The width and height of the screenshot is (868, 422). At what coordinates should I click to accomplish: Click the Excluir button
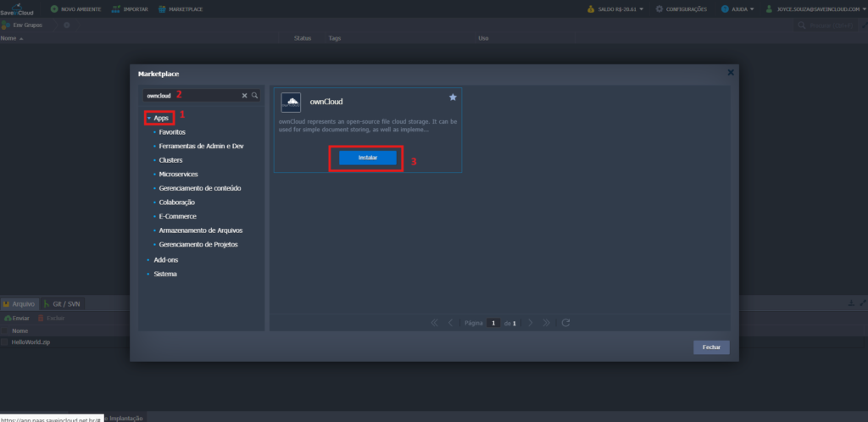[51, 318]
